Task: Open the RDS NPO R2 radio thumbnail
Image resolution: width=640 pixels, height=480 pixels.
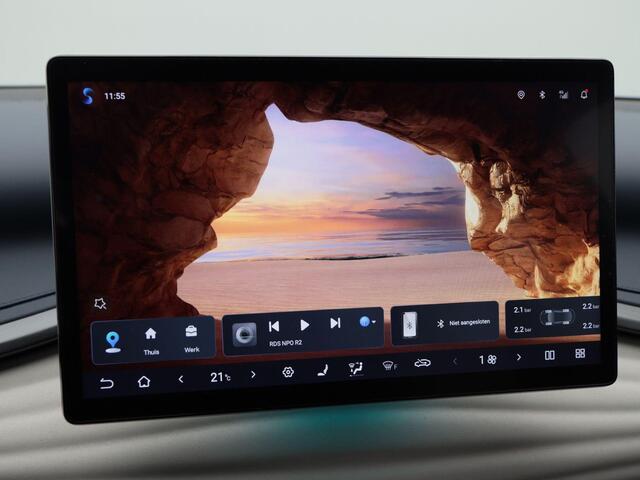Action: [x=244, y=335]
